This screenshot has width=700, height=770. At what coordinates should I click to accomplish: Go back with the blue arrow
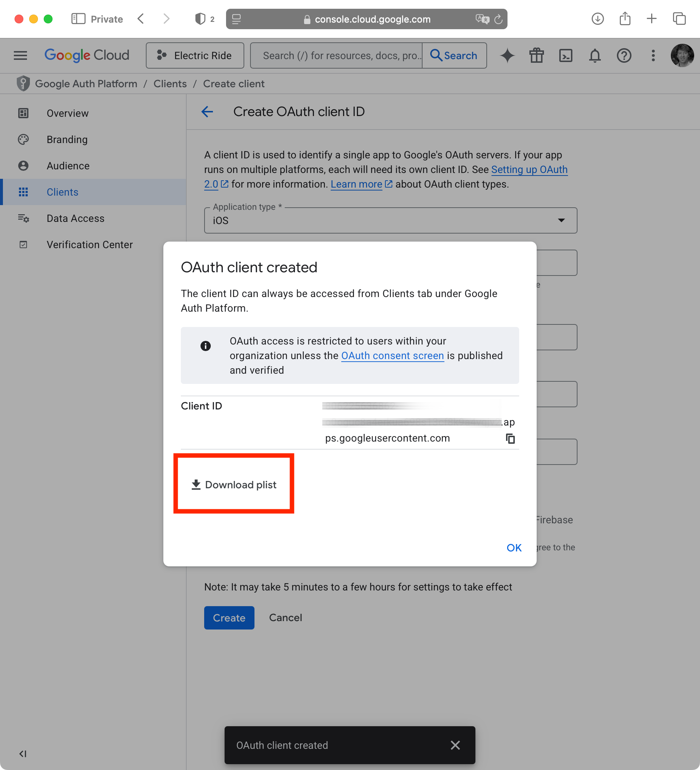point(207,112)
